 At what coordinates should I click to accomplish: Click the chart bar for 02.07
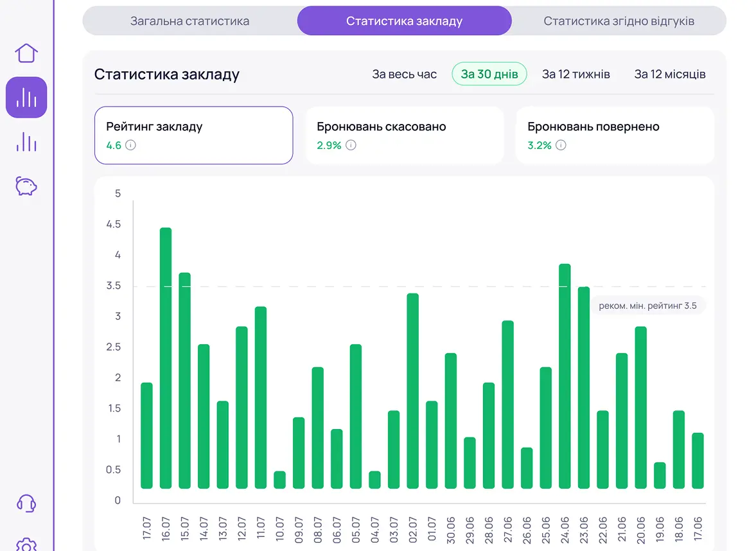413,391
